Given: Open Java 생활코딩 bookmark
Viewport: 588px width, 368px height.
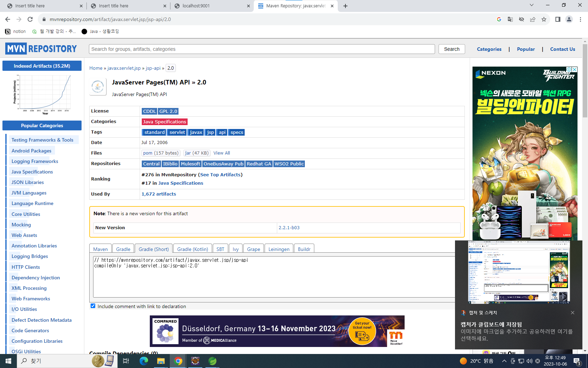Looking at the screenshot, I should pos(100,32).
